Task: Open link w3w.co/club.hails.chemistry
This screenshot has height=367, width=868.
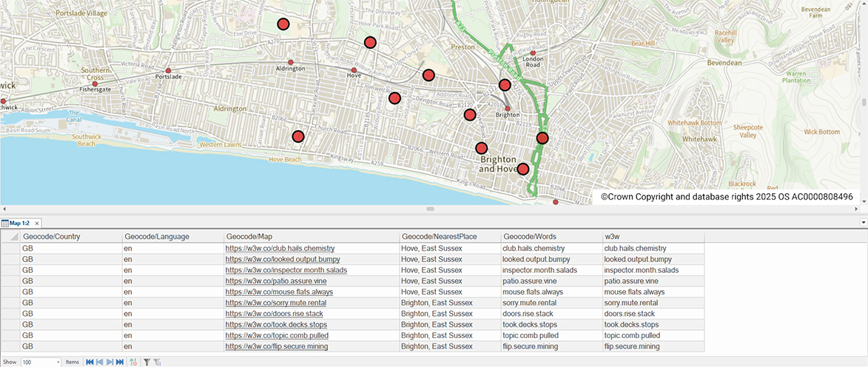Action: pos(280,249)
